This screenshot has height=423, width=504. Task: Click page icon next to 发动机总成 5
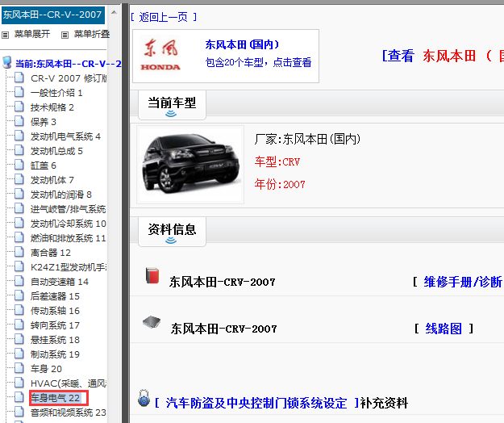19,150
